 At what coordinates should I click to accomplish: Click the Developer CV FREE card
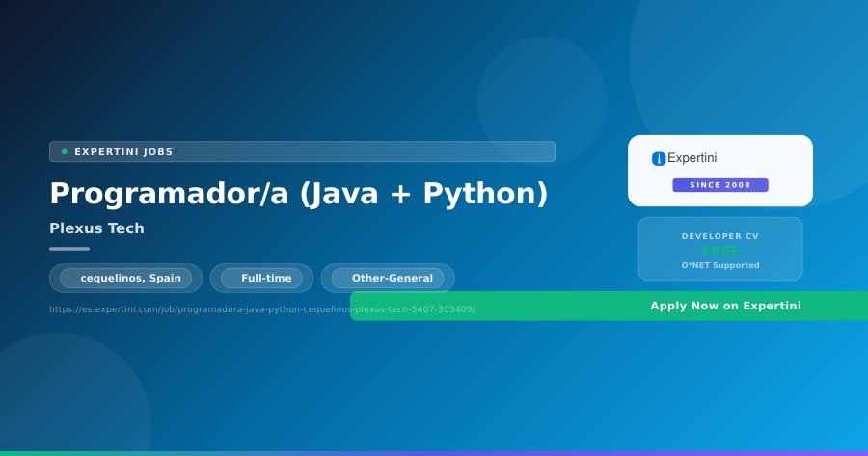(720, 249)
